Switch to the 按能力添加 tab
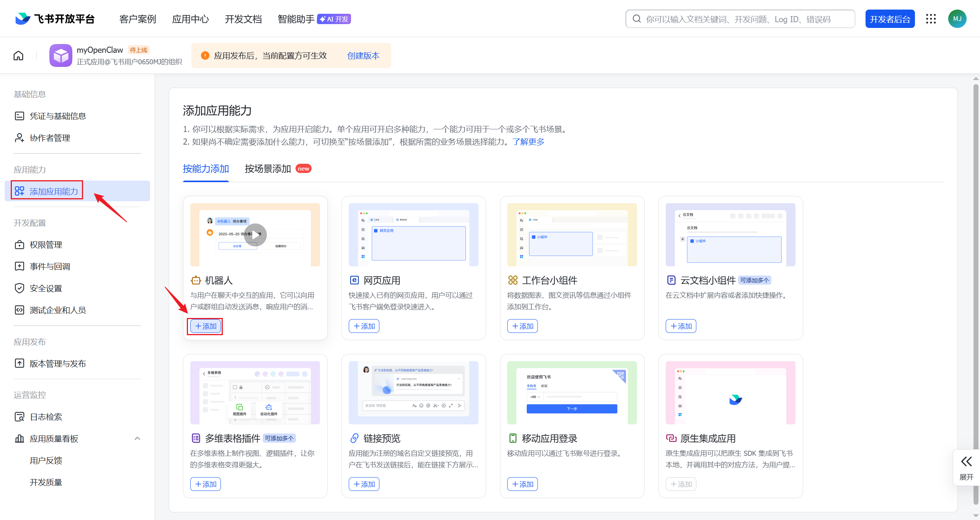This screenshot has height=520, width=980. point(206,169)
